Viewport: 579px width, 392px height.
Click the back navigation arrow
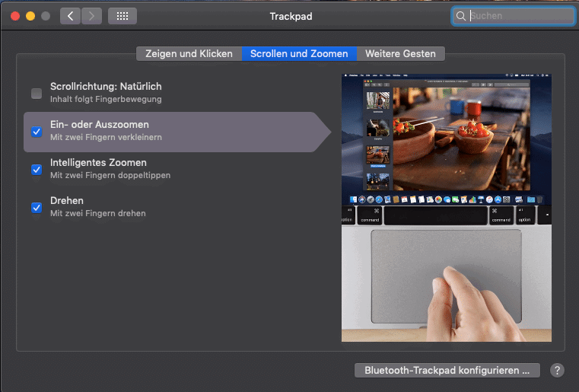[x=70, y=16]
